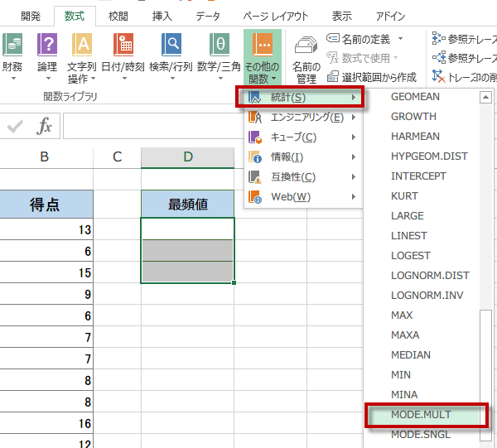The width and height of the screenshot is (497, 448).
Task: Click the 名前の定義 define name icon
Action: point(332,38)
